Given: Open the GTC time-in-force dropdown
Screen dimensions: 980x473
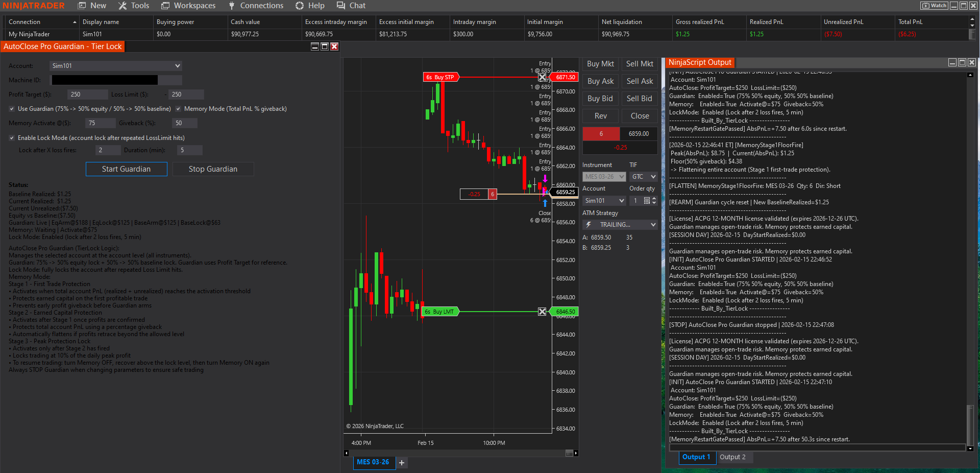Looking at the screenshot, I should click(643, 176).
